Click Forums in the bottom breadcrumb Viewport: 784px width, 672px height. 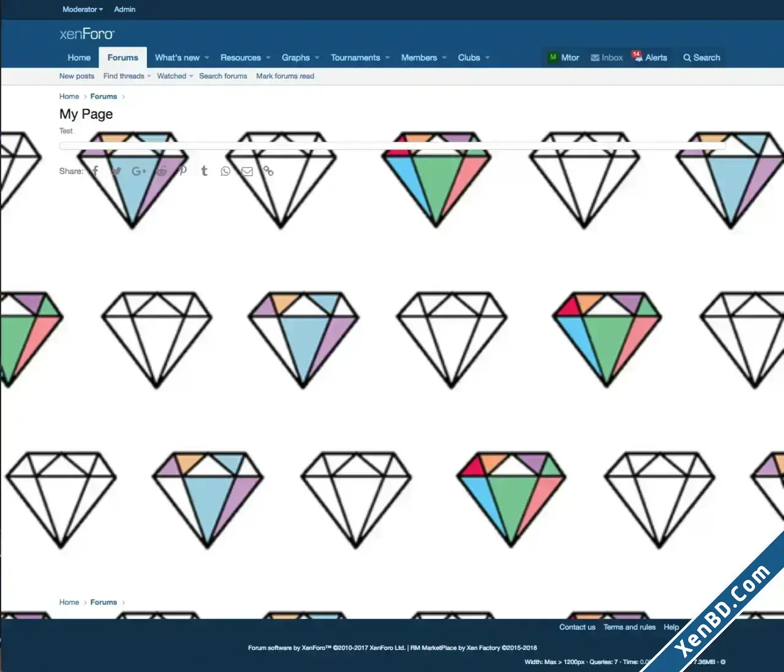pyautogui.click(x=104, y=602)
